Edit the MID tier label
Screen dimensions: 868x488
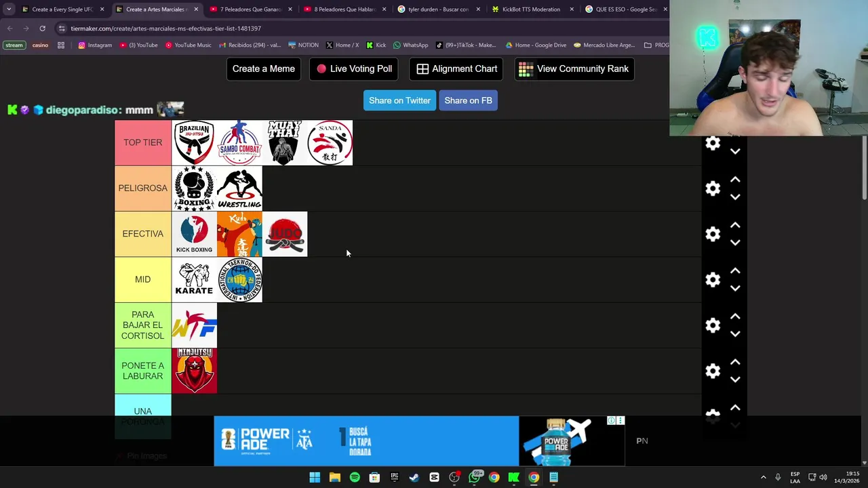[142, 279]
